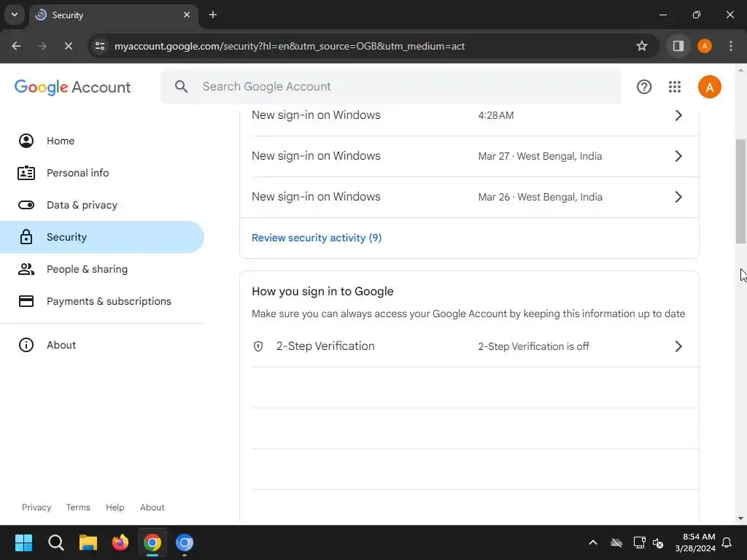Click the Security lock icon

click(26, 237)
